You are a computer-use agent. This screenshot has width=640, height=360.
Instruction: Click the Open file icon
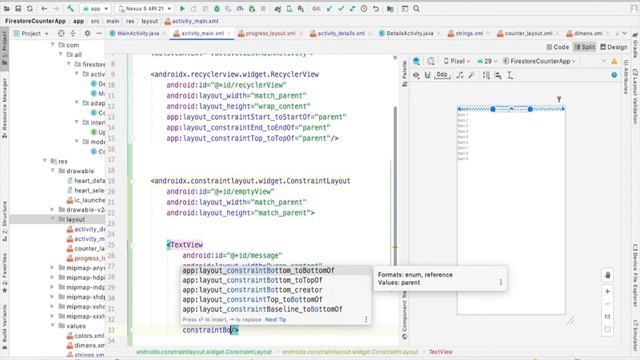point(7,9)
